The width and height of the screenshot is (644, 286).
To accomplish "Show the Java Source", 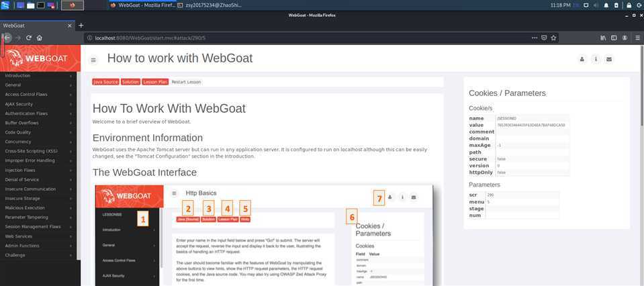I will (105, 82).
